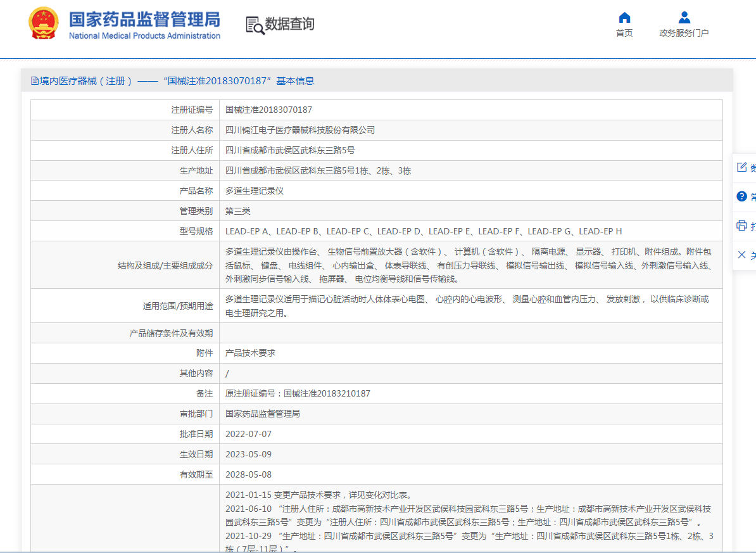
Task: Click the 数据查询 label
Action: [x=290, y=23]
